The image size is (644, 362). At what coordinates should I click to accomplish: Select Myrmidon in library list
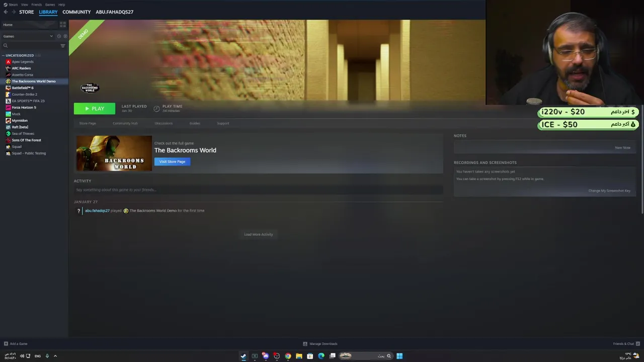pyautogui.click(x=20, y=121)
